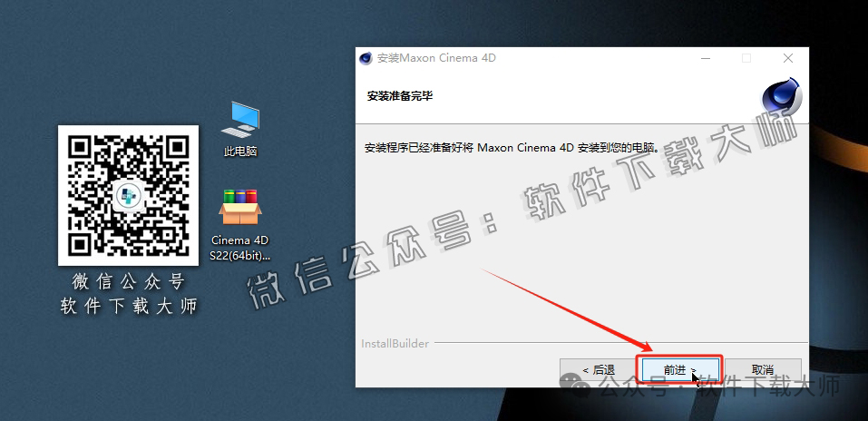Click the InstallBuilder label
Image resolution: width=868 pixels, height=421 pixels.
pos(395,344)
